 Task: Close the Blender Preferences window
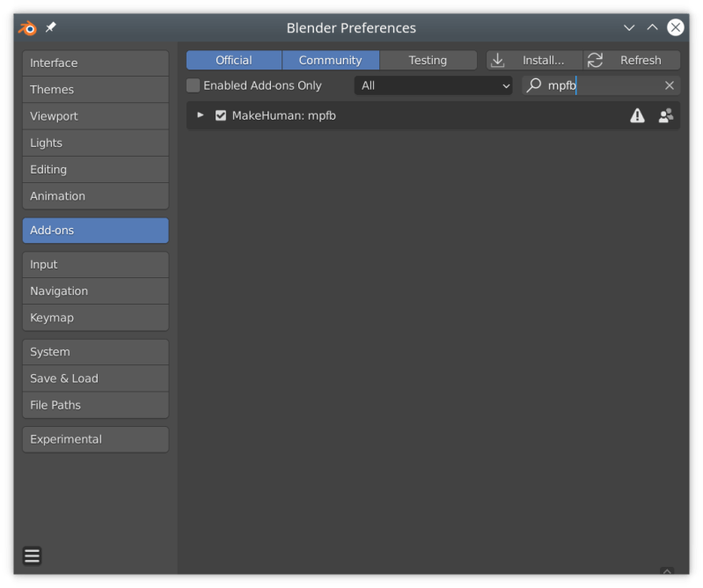pyautogui.click(x=675, y=27)
